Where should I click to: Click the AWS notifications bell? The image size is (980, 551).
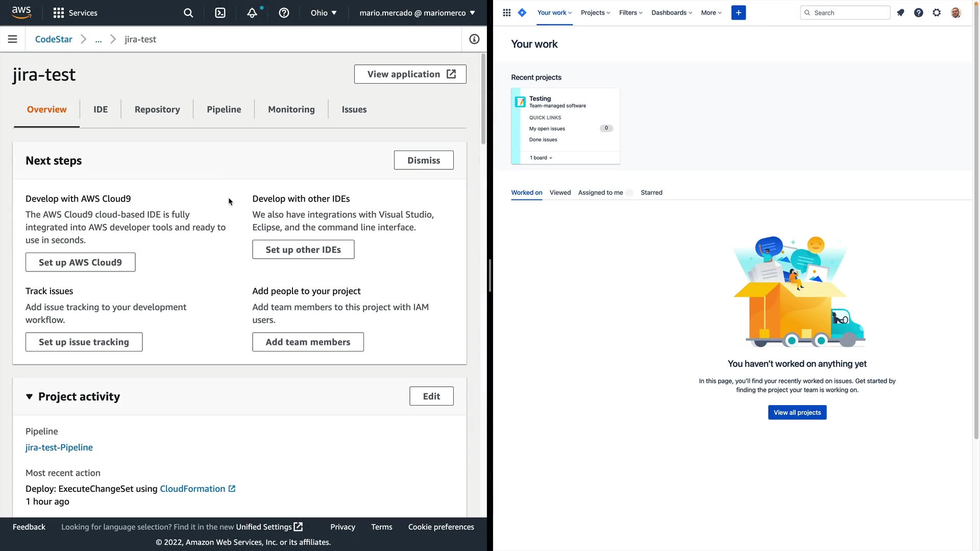(252, 13)
